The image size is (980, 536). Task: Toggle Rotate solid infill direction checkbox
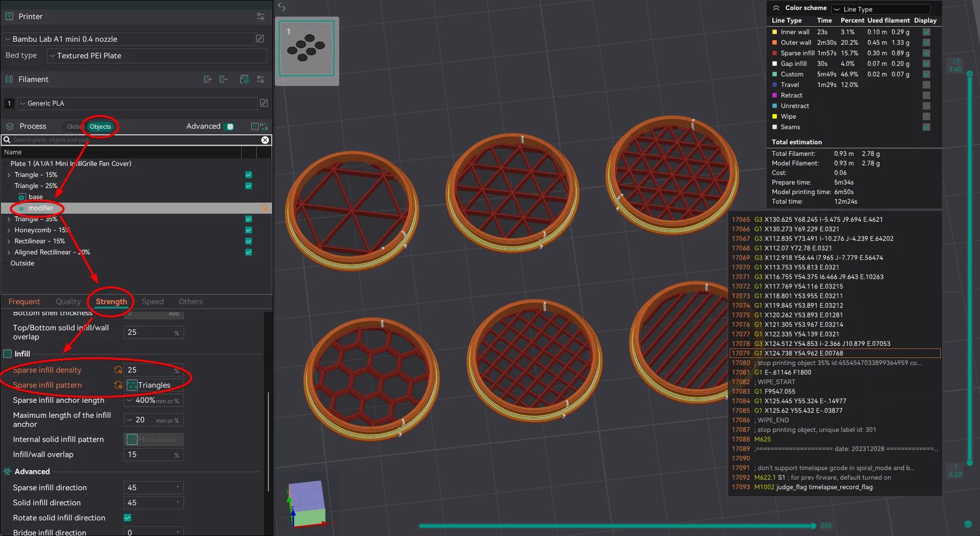click(128, 518)
